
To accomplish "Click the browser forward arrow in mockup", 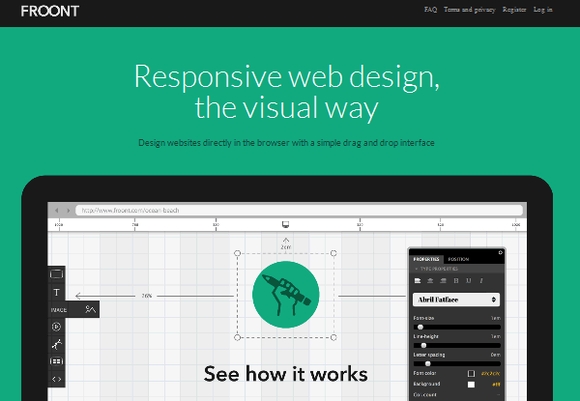I will tap(68, 210).
